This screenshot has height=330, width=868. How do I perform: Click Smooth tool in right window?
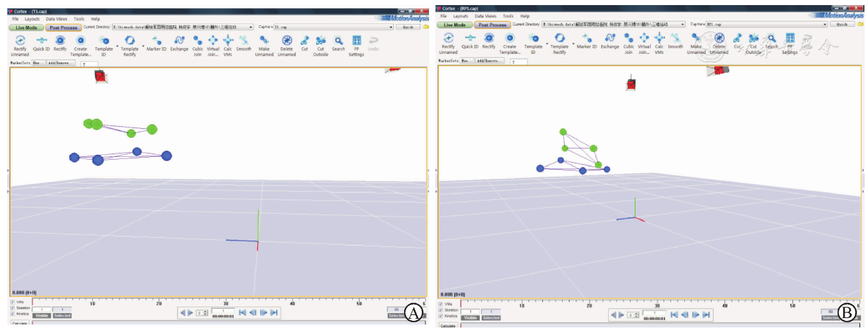click(x=675, y=39)
